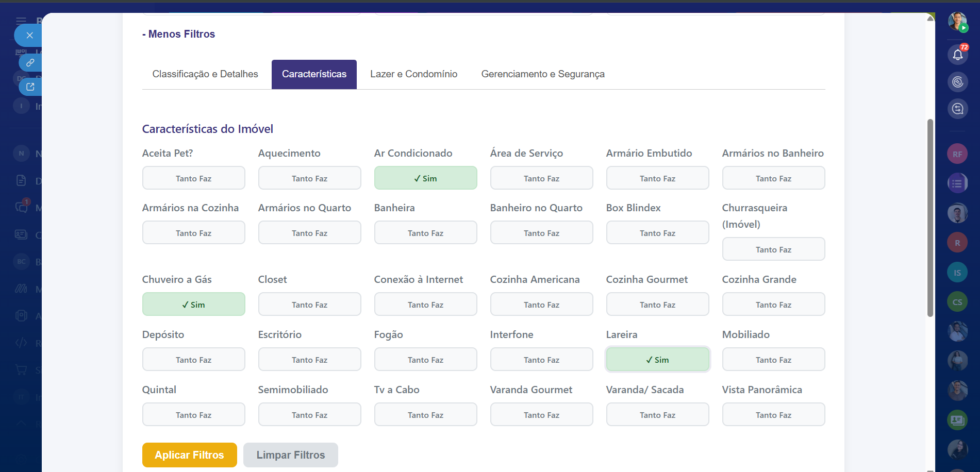The image size is (980, 472).
Task: Select the CS contact avatar
Action: tap(957, 302)
